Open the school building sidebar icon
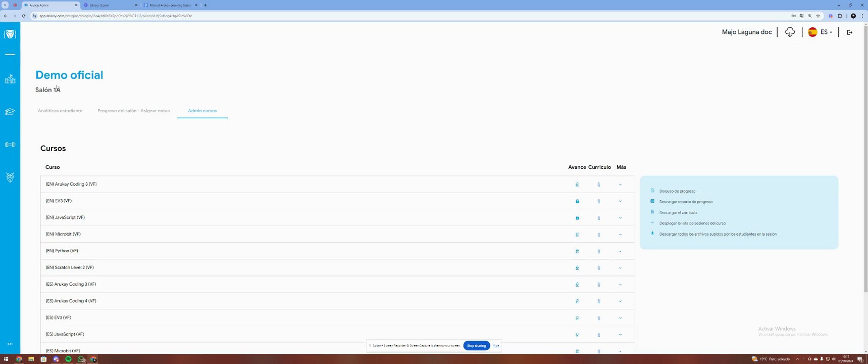The height and width of the screenshot is (364, 868). click(10, 79)
